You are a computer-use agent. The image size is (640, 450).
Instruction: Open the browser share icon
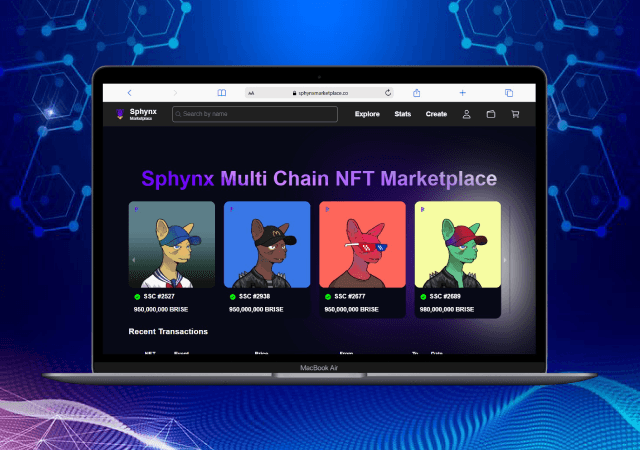[416, 93]
